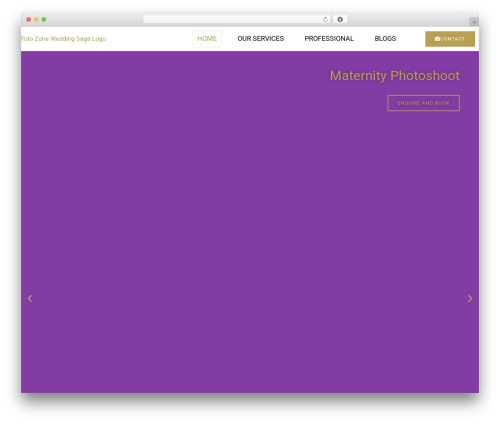Go to Blogs page
The image size is (500, 423).
pyautogui.click(x=385, y=39)
